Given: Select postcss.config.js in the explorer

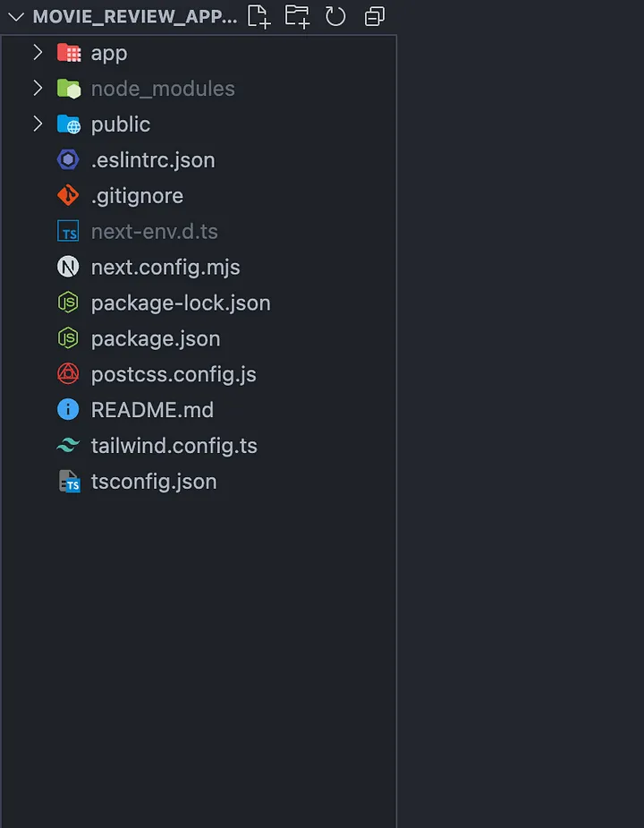Looking at the screenshot, I should [x=174, y=374].
